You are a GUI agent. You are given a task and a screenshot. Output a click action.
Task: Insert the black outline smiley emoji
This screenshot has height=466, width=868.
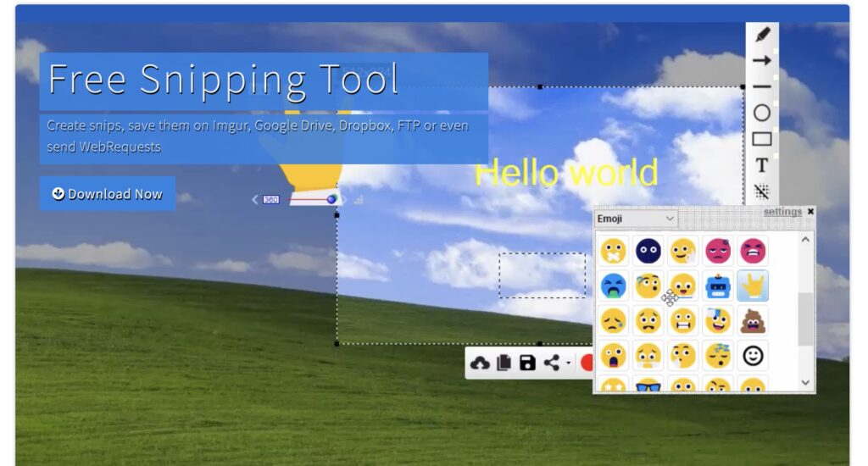coord(753,356)
